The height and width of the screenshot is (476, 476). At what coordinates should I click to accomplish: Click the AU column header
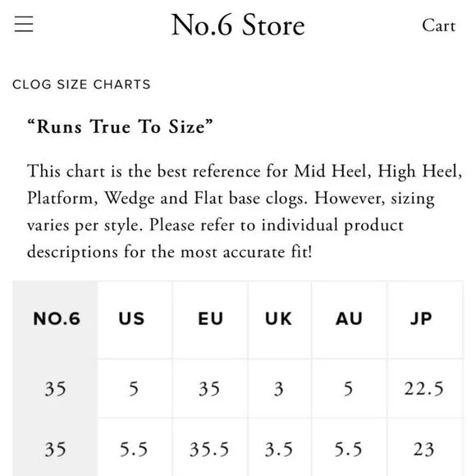(349, 318)
